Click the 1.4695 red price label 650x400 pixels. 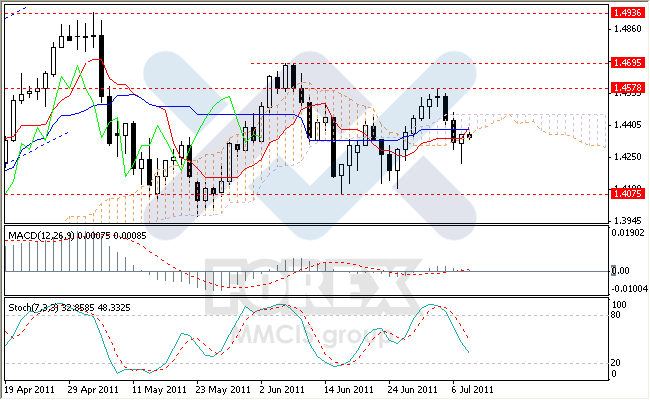[x=628, y=63]
